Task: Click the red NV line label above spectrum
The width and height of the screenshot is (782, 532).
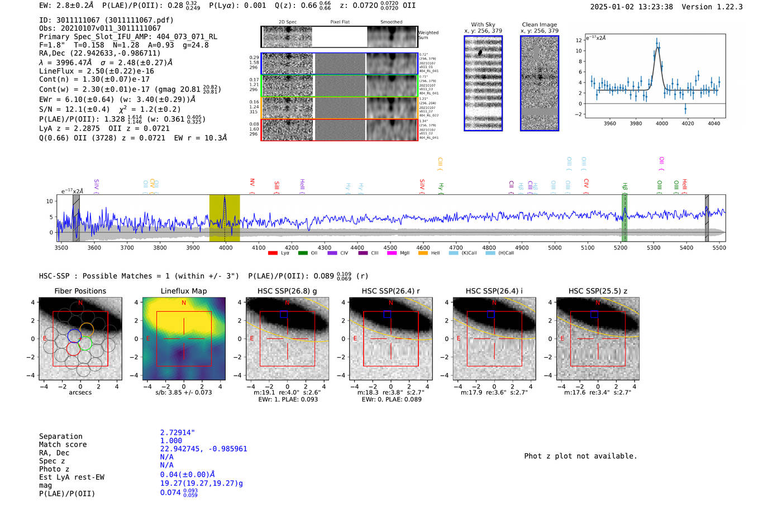Action: pyautogui.click(x=252, y=184)
